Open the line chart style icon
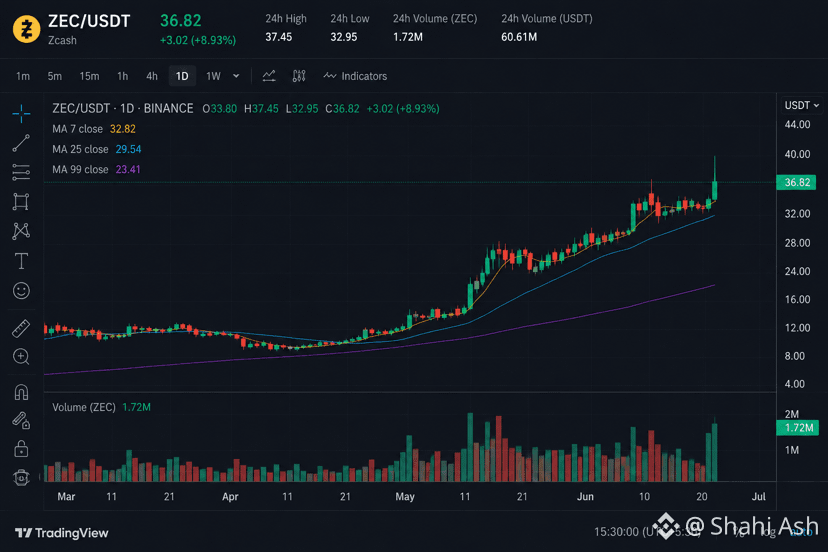The width and height of the screenshot is (828, 552). (269, 76)
